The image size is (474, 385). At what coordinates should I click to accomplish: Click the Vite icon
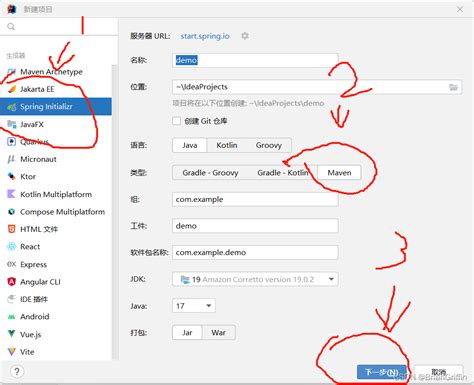tap(12, 352)
